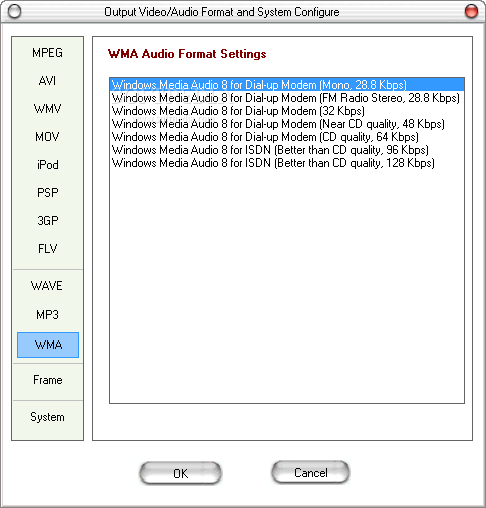This screenshot has height=508, width=486.
Task: Open the 3GP format tab
Action: (47, 221)
